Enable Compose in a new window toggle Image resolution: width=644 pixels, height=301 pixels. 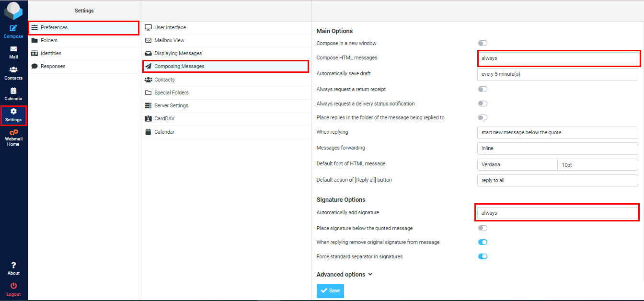click(483, 43)
